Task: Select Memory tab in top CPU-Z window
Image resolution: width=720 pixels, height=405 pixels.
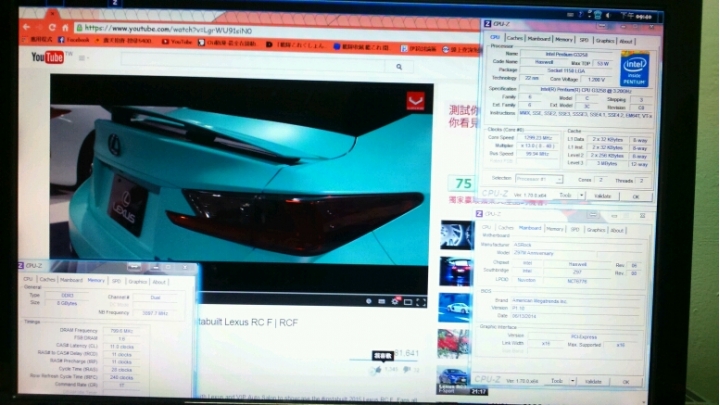Action: 564,40
